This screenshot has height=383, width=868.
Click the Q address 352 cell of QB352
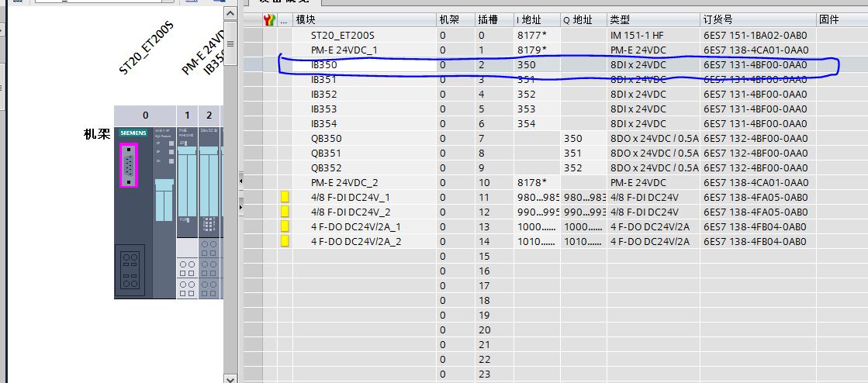pos(583,167)
